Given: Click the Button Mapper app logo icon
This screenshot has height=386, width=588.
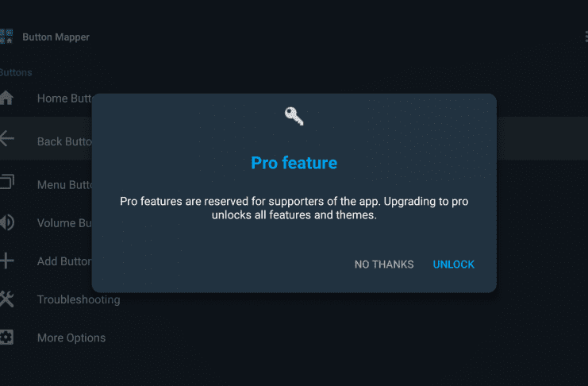Looking at the screenshot, I should (6, 37).
